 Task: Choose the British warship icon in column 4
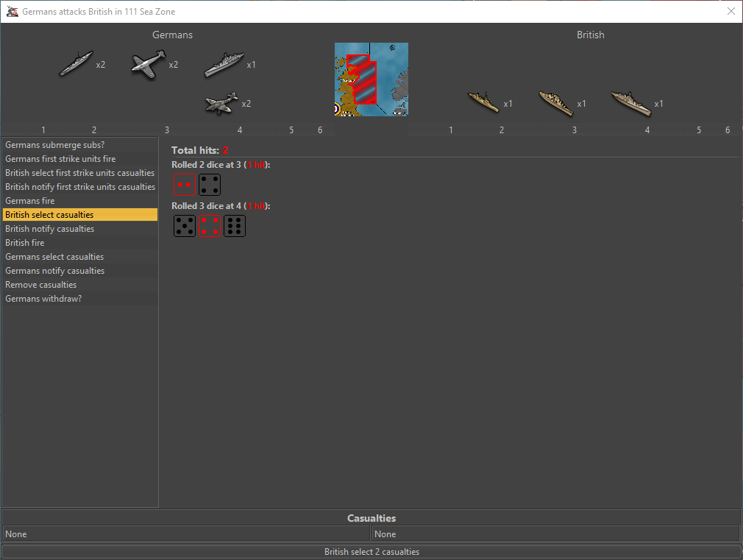631,103
